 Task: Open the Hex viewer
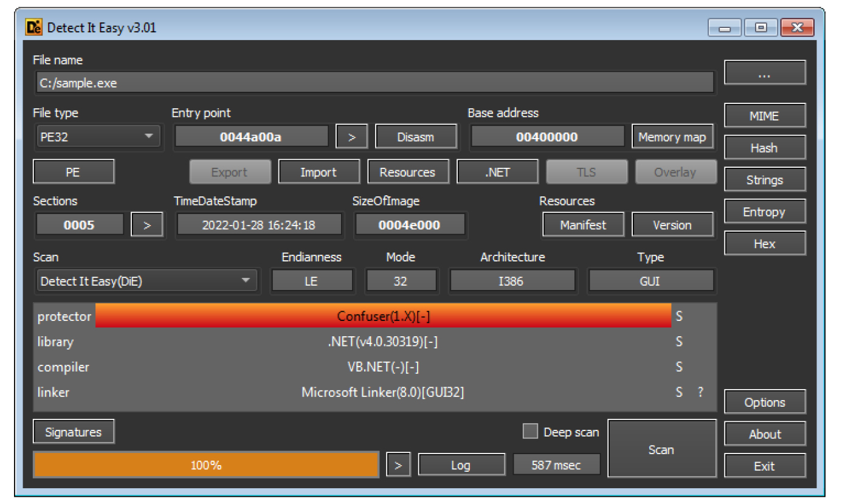765,244
